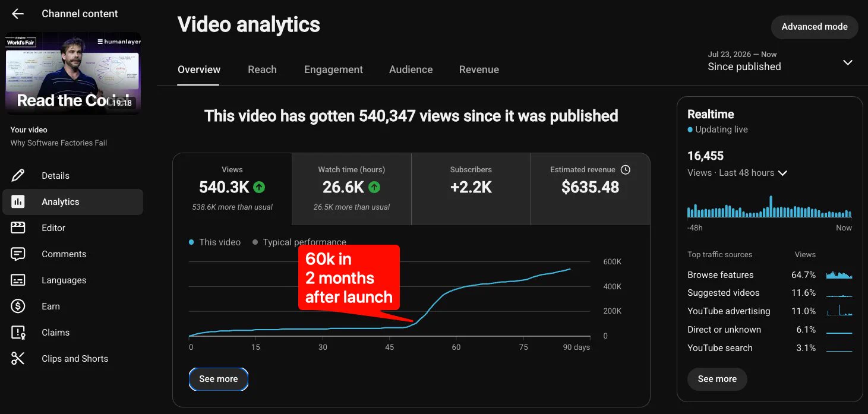Open Clips and Shorts in the sidebar
The image size is (868, 414).
(72, 358)
